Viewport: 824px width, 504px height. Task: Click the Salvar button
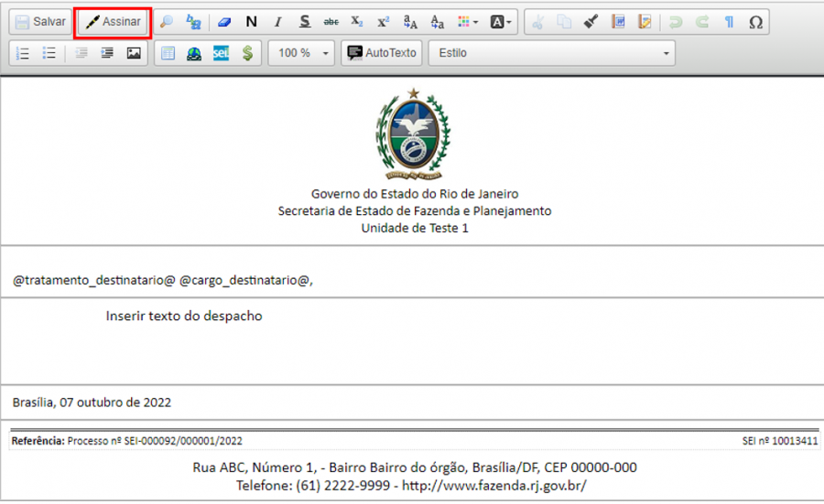[39, 22]
